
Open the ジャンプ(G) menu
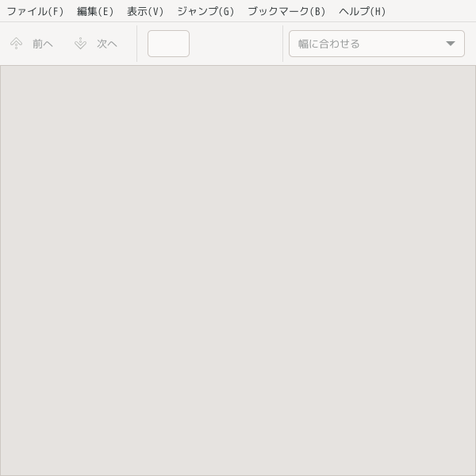click(x=205, y=11)
